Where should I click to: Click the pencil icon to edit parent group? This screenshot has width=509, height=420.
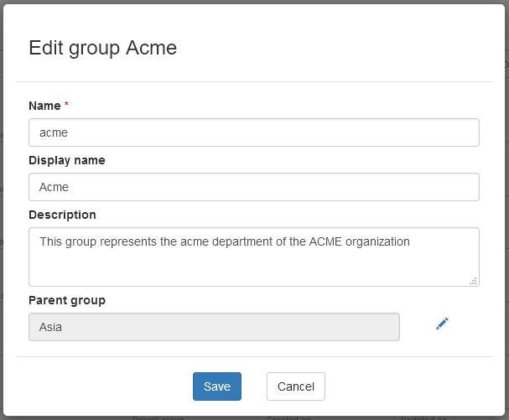[442, 324]
